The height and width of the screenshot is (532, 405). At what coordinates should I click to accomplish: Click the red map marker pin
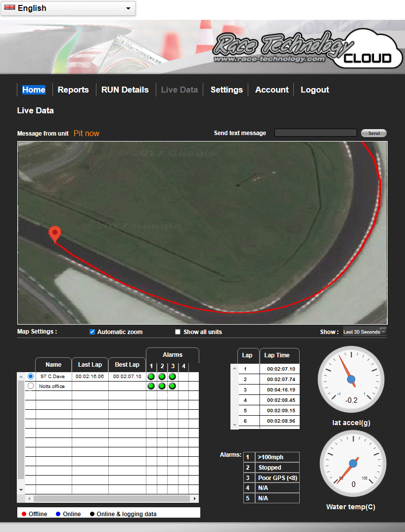pos(54,234)
